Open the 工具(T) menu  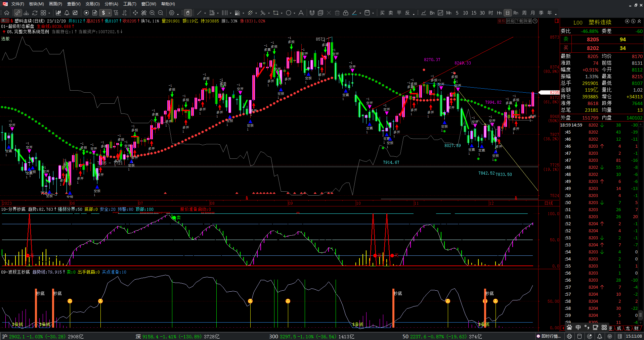pyautogui.click(x=130, y=4)
